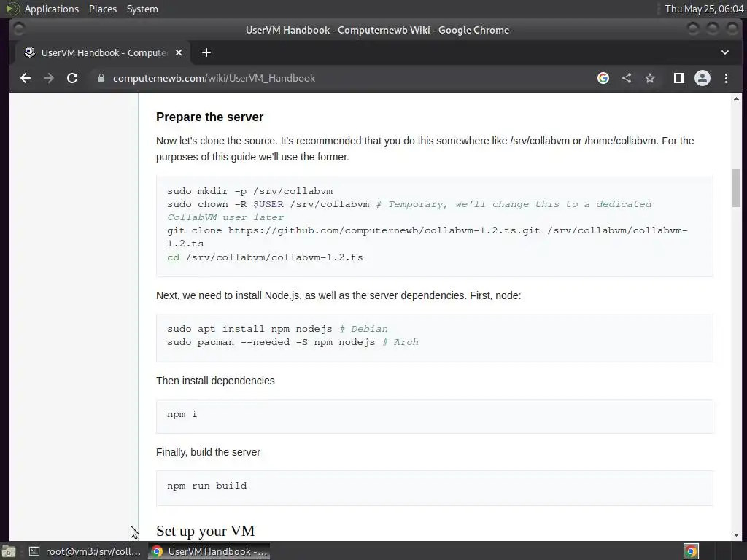Click the 'cd /srv/collabvm/collabvm-1.2.ts' line
Viewport: 747px width, 560px height.
click(x=265, y=257)
